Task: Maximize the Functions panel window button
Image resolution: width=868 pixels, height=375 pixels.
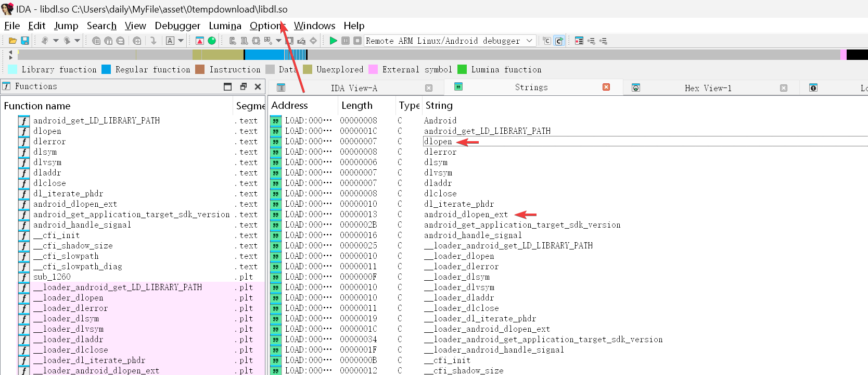Action: click(x=227, y=86)
